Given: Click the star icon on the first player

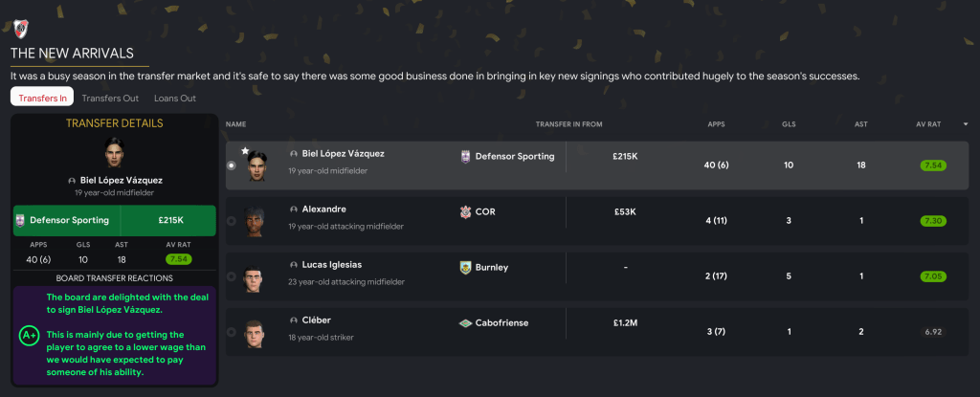Looking at the screenshot, I should (245, 151).
